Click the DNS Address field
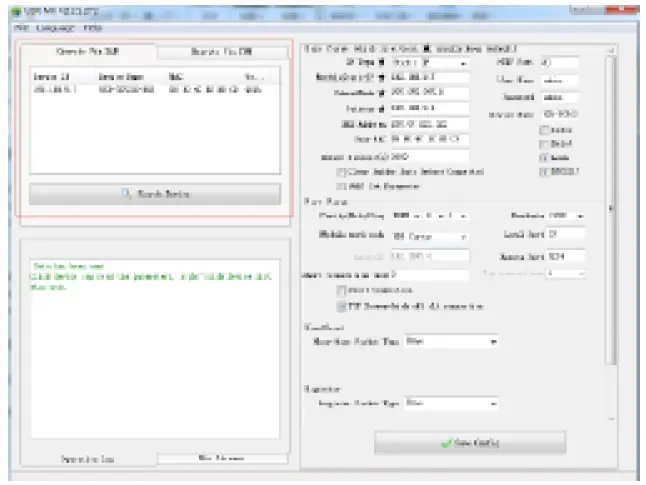This screenshot has height=485, width=646. [x=429, y=124]
